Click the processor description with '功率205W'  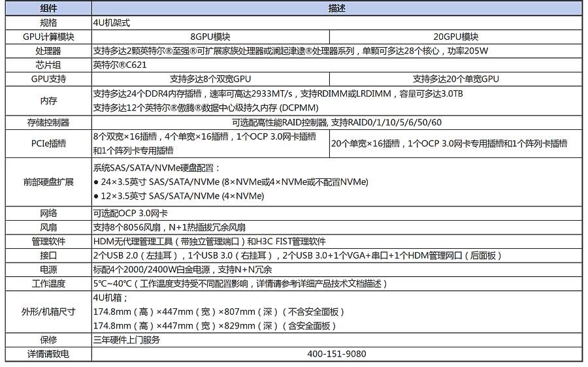coord(291,51)
